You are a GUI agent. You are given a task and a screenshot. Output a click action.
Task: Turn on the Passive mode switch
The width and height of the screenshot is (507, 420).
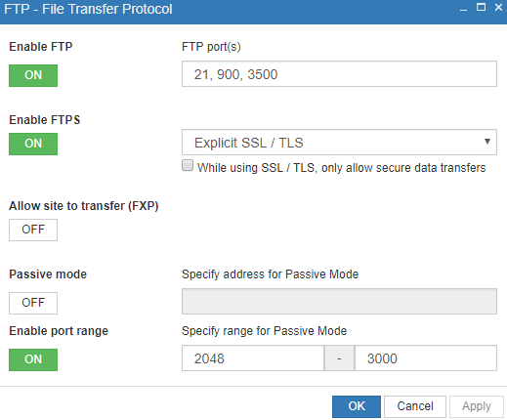[33, 303]
